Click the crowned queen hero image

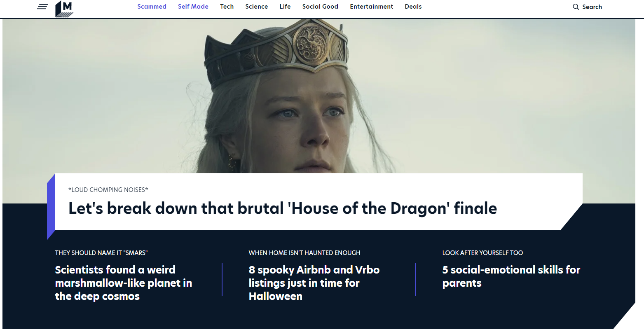pyautogui.click(x=288, y=95)
